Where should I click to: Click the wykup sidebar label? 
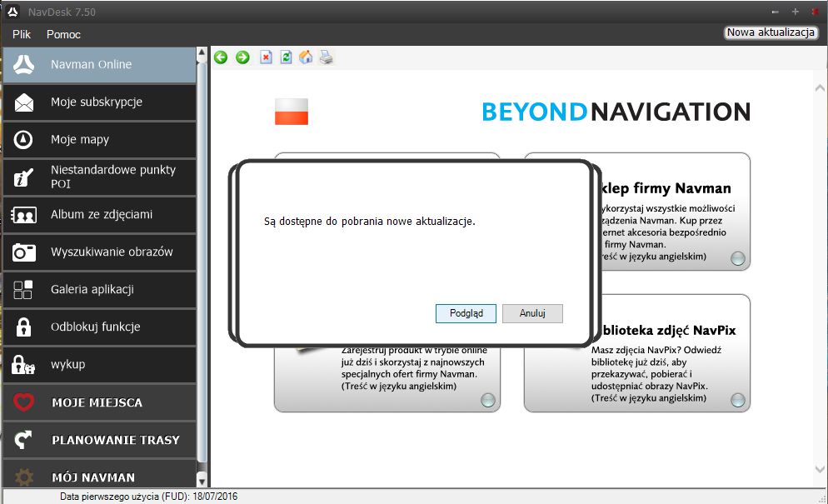coord(68,365)
